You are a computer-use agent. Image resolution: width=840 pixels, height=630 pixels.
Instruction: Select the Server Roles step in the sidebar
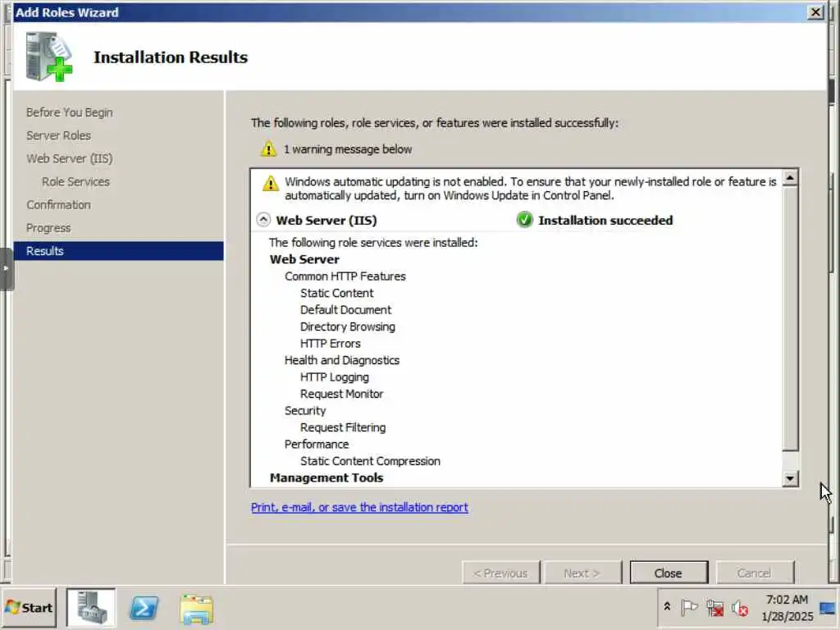(58, 135)
